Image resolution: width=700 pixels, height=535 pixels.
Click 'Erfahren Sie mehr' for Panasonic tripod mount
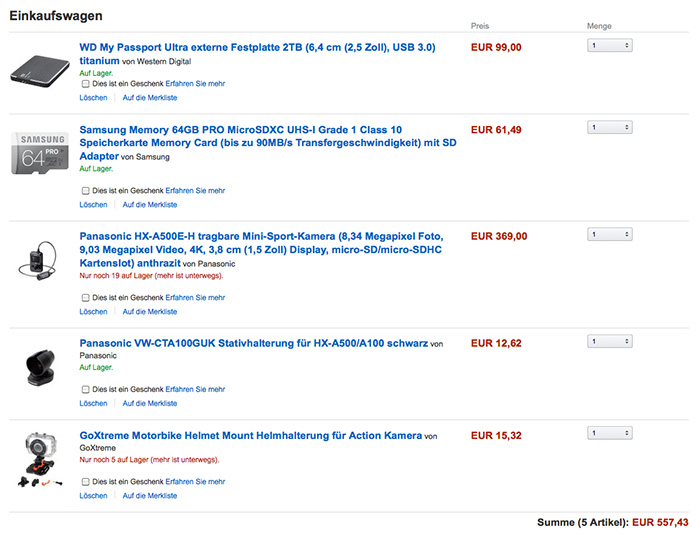tap(195, 389)
